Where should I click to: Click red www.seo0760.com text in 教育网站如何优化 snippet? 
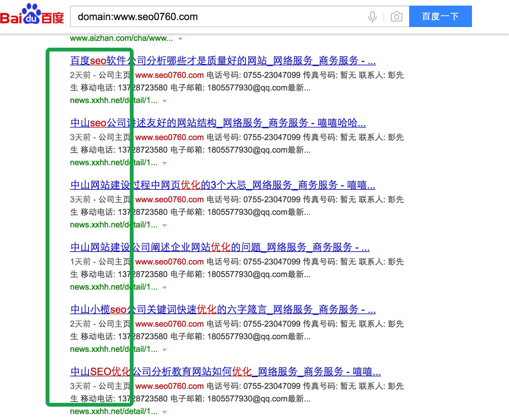point(170,386)
